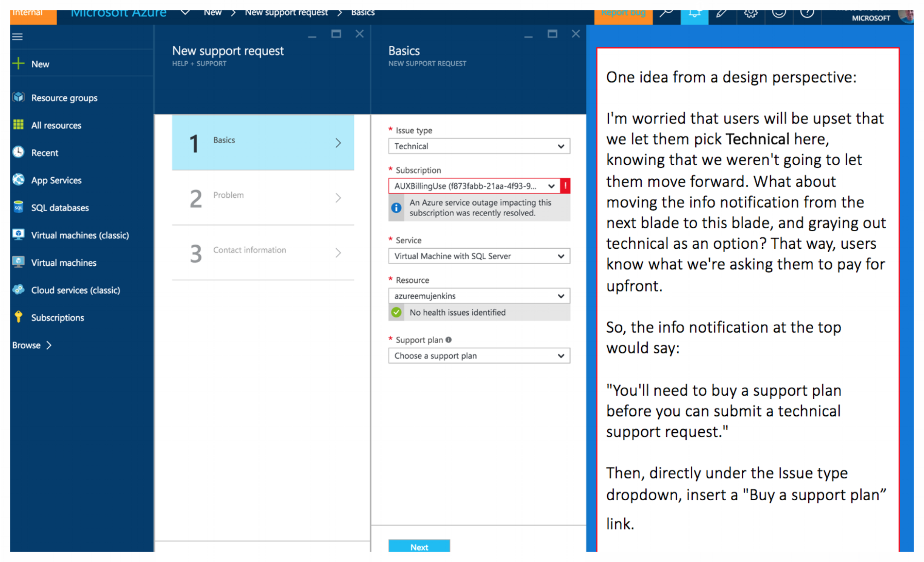
Task: Click the green check health status icon
Action: [x=396, y=312]
